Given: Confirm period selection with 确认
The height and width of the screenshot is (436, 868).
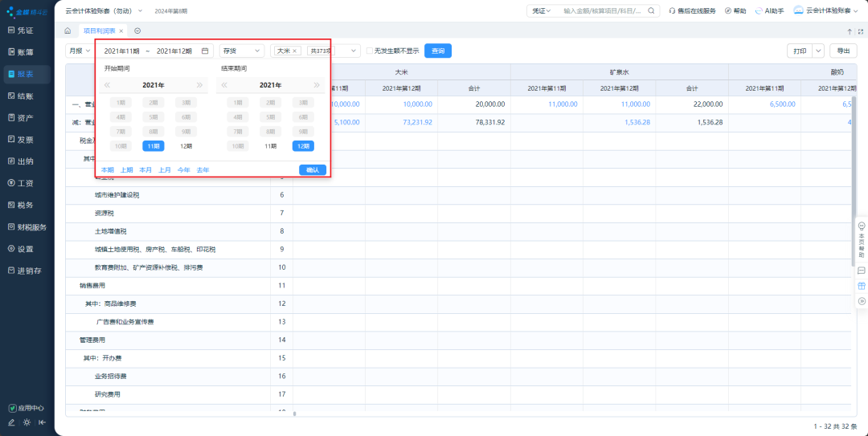Looking at the screenshot, I should click(313, 170).
